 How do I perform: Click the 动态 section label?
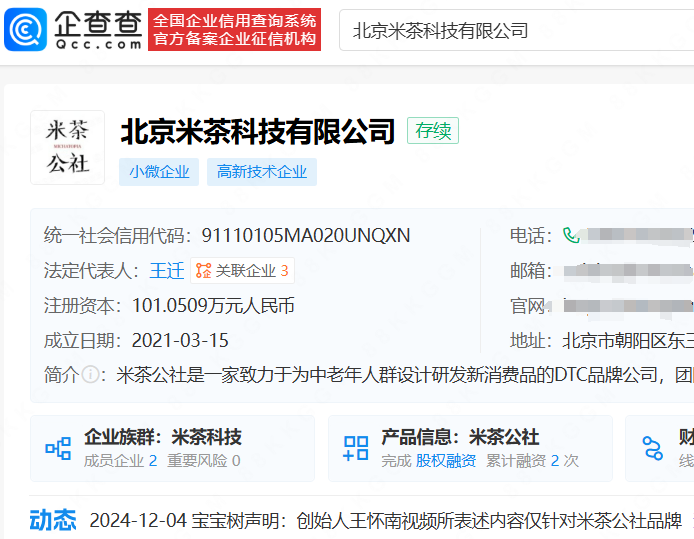click(x=53, y=520)
